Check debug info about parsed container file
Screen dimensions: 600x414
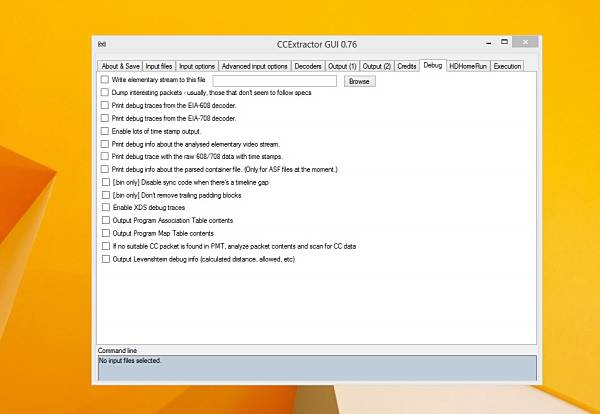click(105, 169)
